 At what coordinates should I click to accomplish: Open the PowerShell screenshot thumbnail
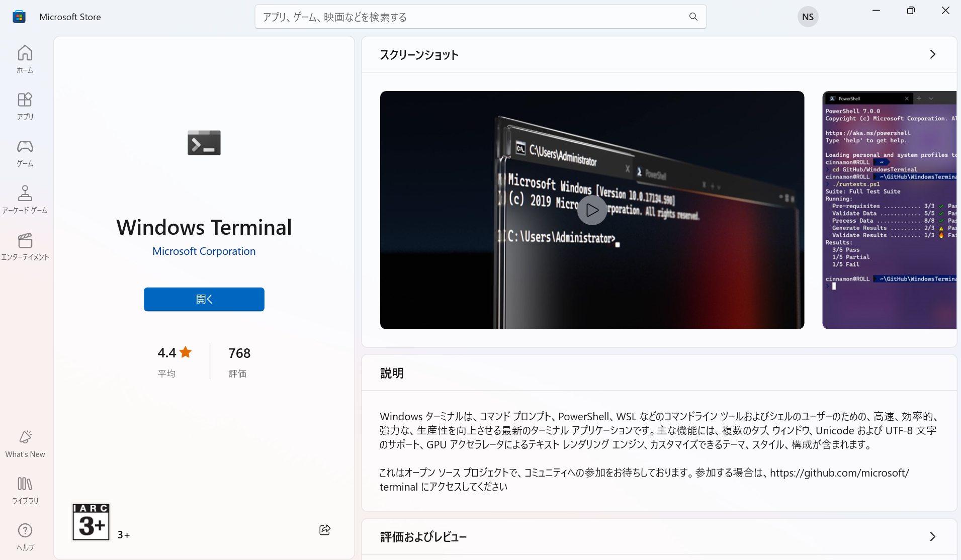pos(889,210)
